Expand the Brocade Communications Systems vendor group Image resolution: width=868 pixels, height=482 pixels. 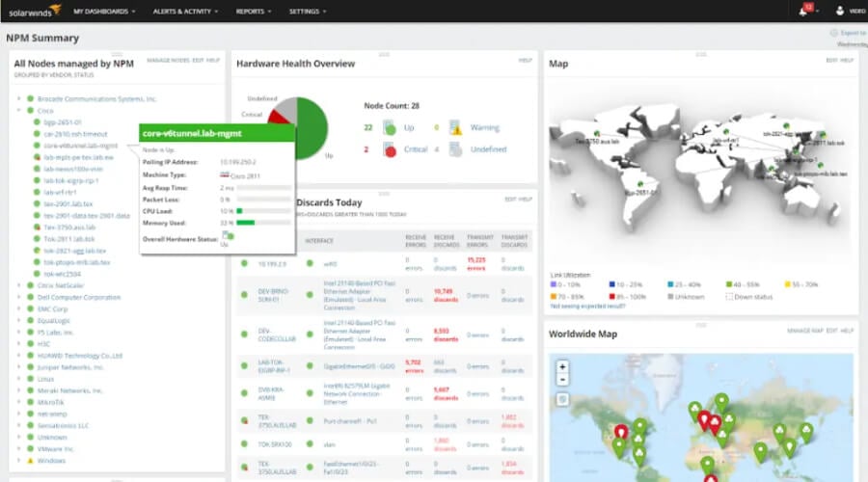19,98
